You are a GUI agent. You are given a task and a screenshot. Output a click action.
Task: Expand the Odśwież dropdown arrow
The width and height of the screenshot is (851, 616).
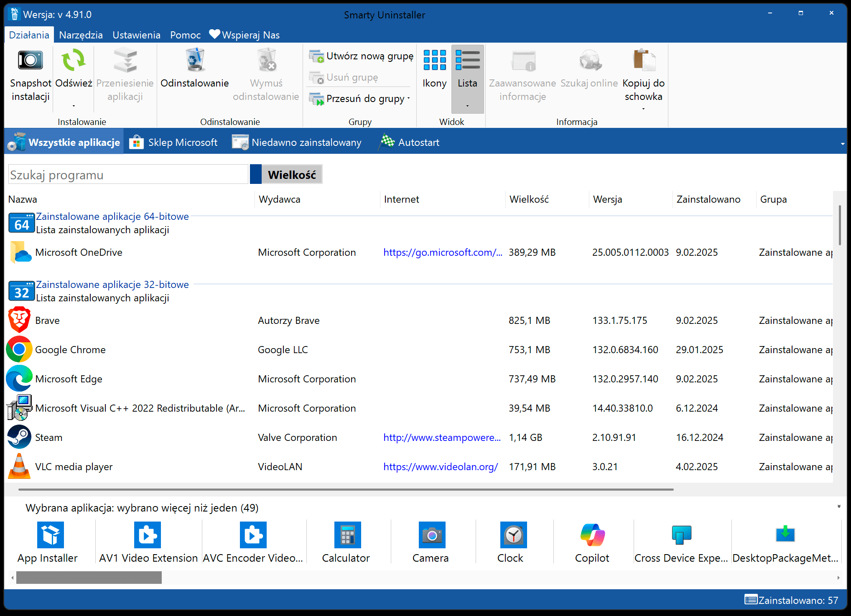[x=74, y=106]
